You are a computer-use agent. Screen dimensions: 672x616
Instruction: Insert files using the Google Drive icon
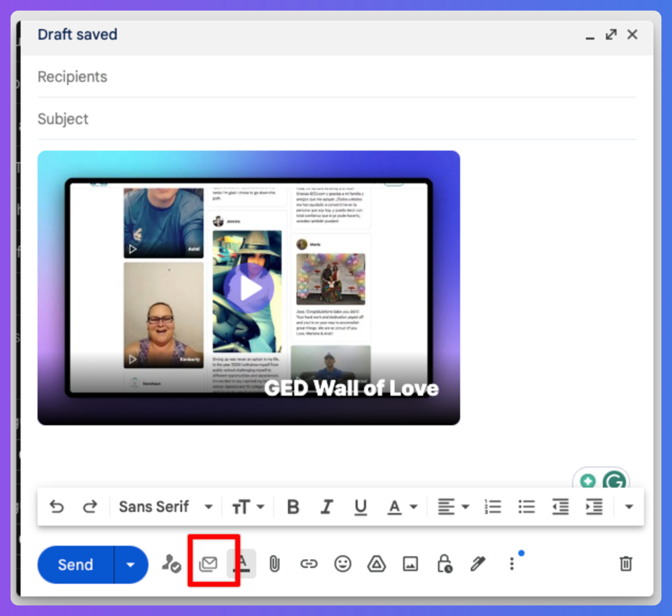377,564
